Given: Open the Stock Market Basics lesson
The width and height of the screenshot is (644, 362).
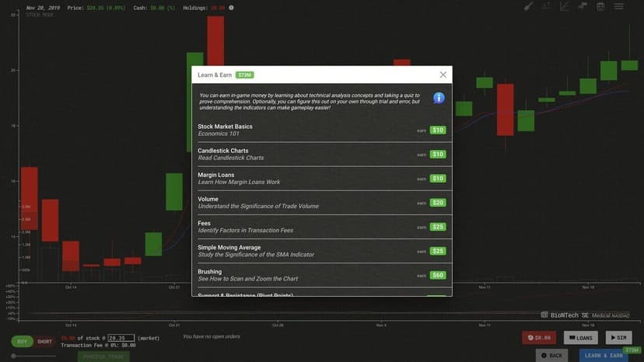Looking at the screenshot, I should pyautogui.click(x=322, y=130).
